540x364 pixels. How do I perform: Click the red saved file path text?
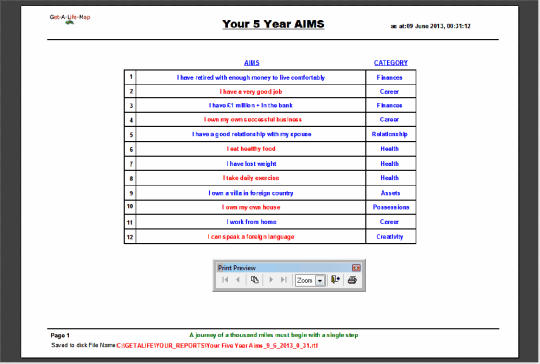pos(217,345)
